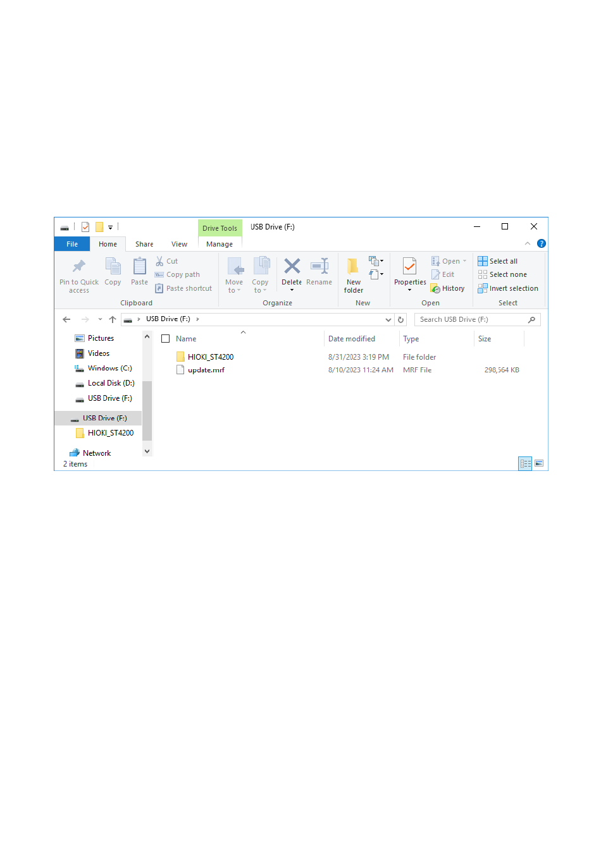The height and width of the screenshot is (868, 601).
Task: Click navigation pane scroll down arrow
Action: pyautogui.click(x=147, y=451)
